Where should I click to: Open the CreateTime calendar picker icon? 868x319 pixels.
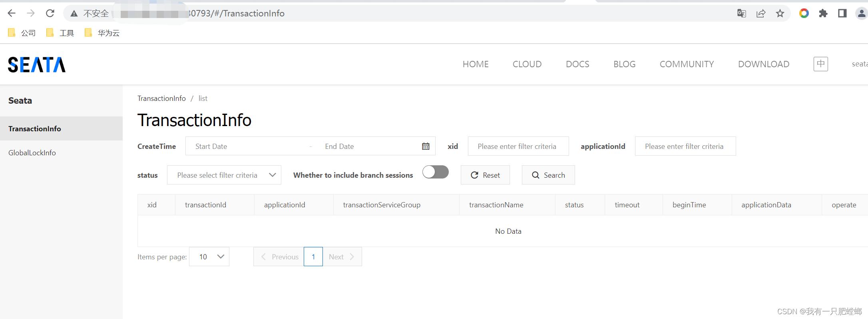426,146
